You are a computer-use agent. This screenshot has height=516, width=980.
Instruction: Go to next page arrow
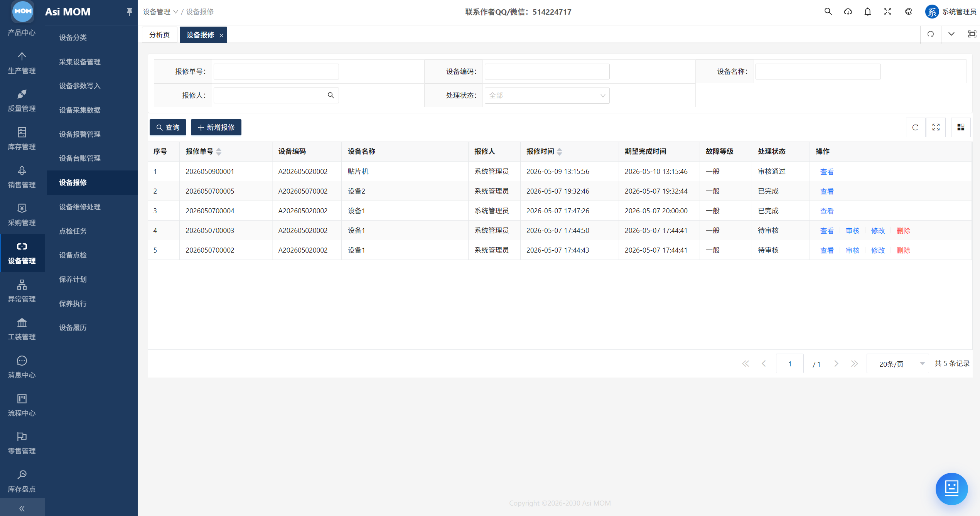836,364
